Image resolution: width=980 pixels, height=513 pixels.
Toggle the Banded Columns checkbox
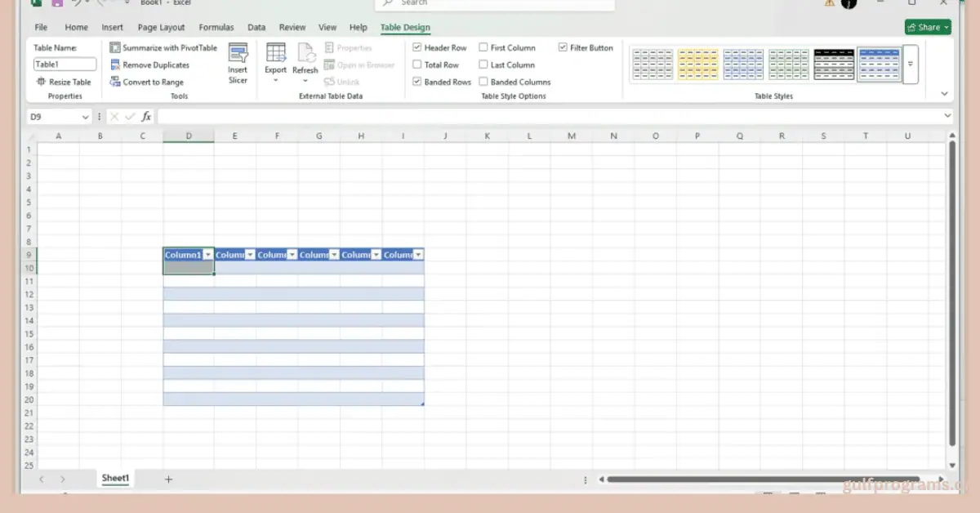coord(483,83)
